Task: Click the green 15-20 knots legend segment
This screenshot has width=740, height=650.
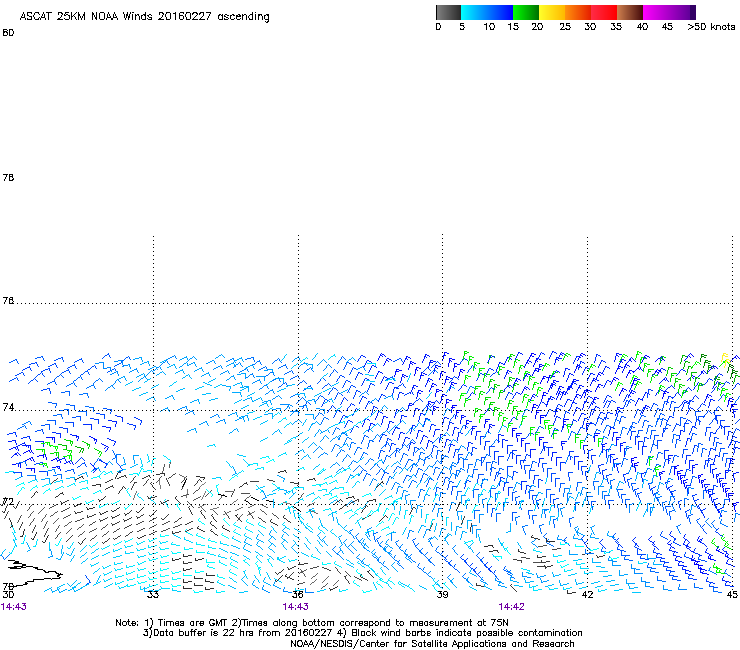Action: (526, 12)
